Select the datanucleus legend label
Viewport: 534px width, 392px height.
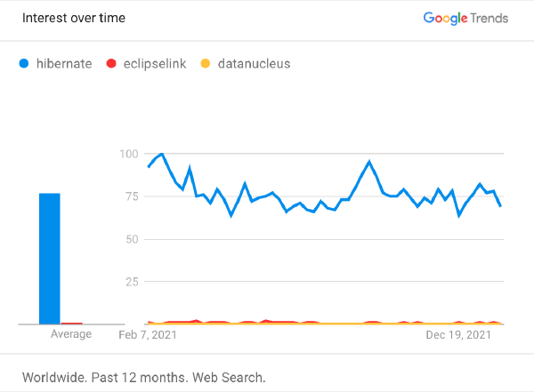coord(252,63)
